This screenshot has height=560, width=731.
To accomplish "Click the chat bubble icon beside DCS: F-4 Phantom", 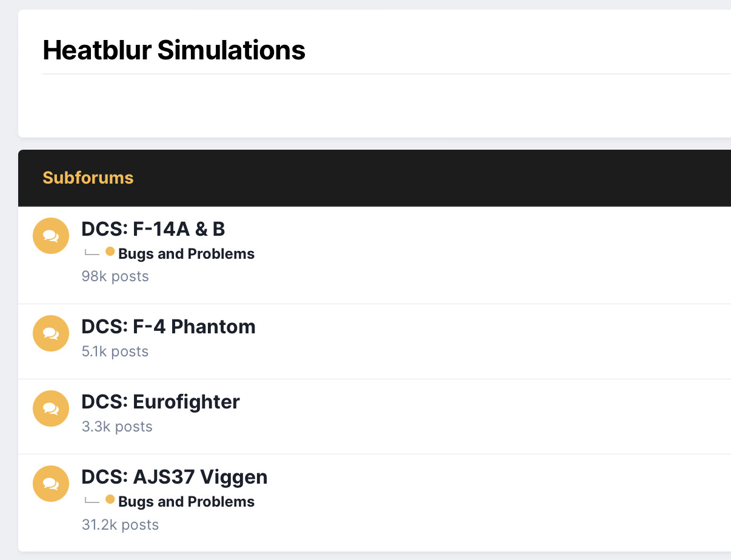I will pyautogui.click(x=51, y=333).
